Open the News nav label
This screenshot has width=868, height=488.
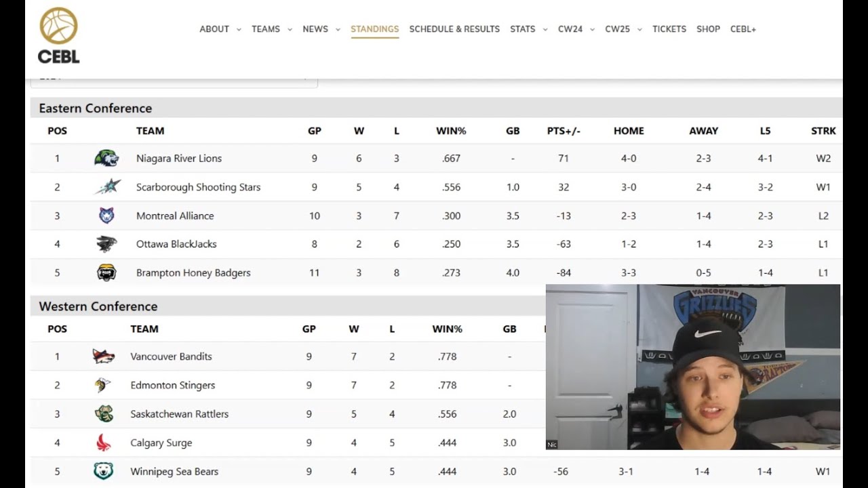315,29
